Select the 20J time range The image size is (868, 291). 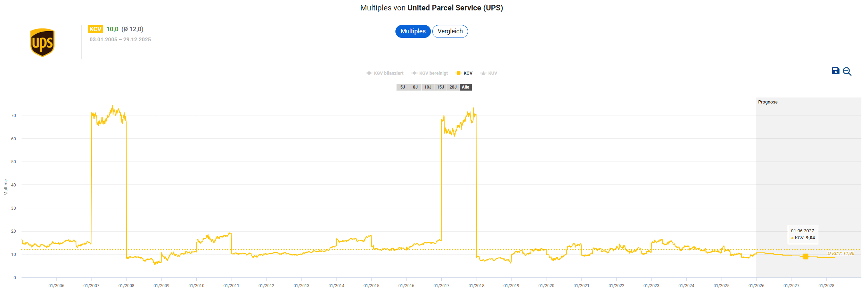pos(453,87)
